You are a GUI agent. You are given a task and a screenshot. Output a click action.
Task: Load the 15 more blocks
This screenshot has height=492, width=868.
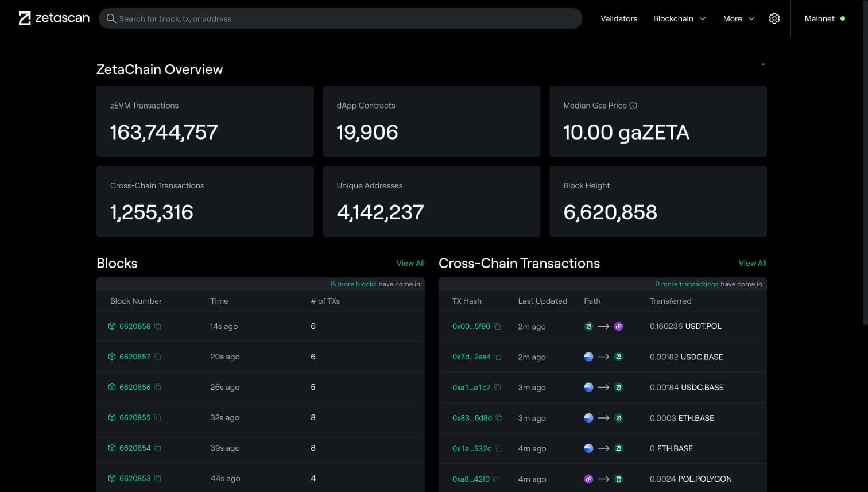[352, 284]
